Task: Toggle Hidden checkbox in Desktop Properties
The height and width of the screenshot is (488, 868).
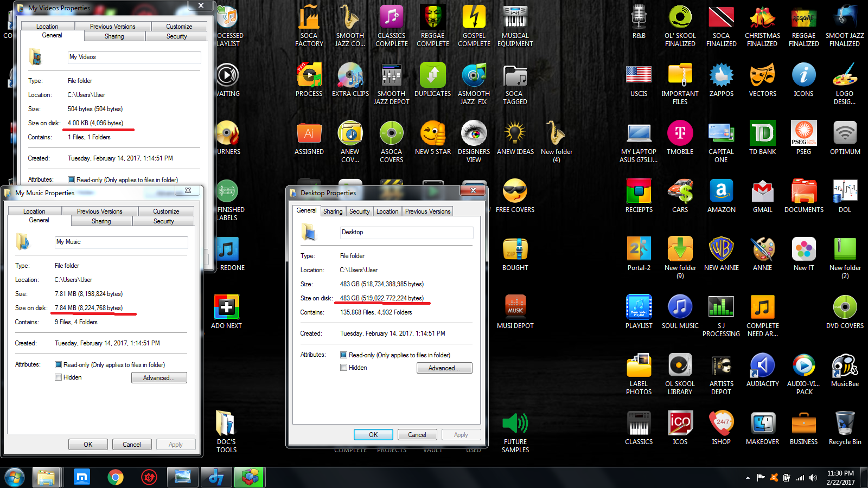Action: point(344,368)
